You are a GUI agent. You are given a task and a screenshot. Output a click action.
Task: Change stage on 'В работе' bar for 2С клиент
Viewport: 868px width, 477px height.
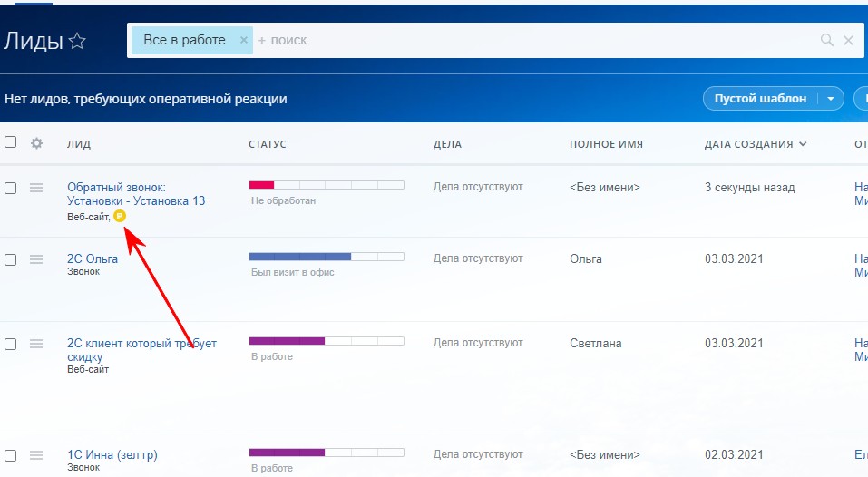pos(327,341)
